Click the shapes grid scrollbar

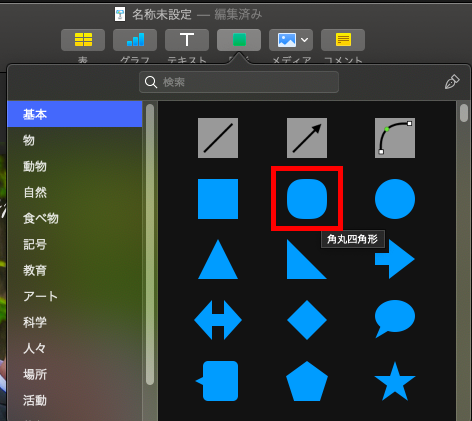(464, 113)
